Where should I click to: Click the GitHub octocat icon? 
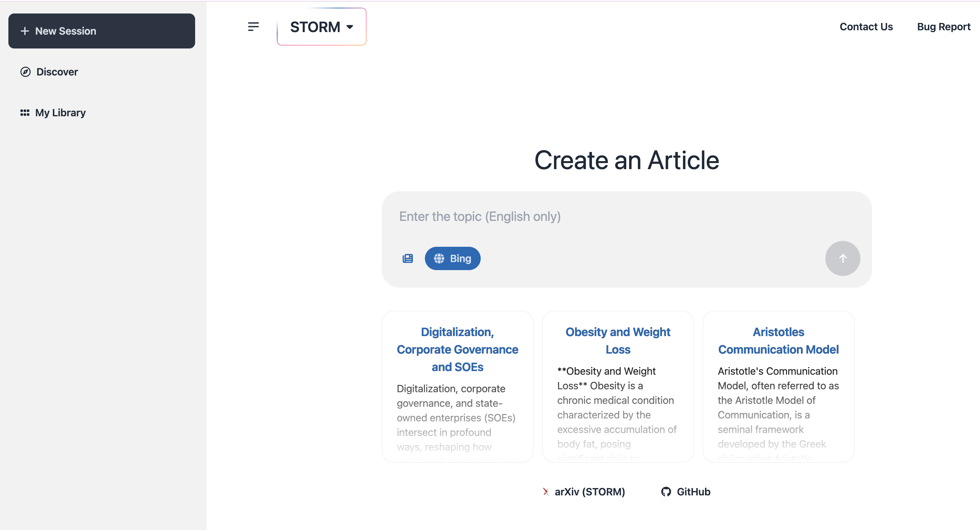[x=666, y=492]
